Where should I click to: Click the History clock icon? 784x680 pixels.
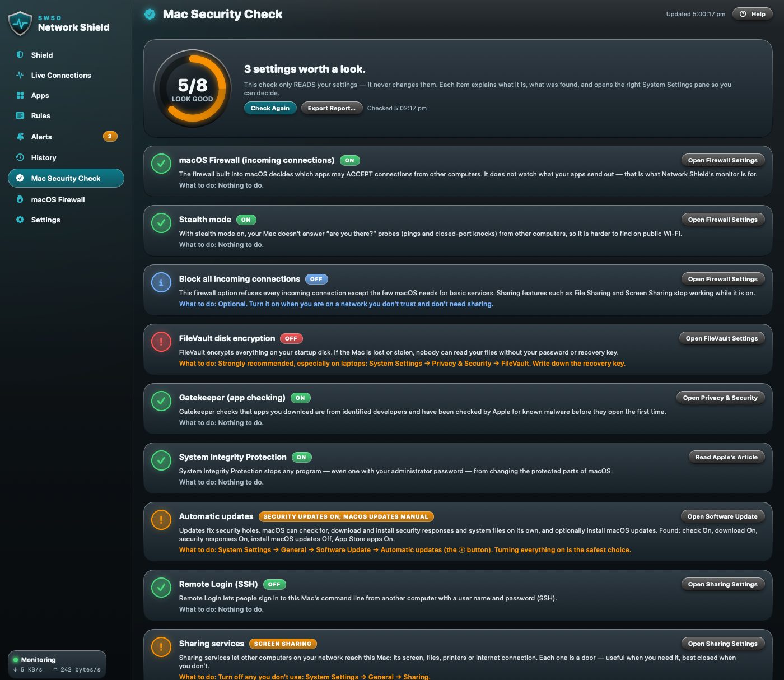[20, 157]
